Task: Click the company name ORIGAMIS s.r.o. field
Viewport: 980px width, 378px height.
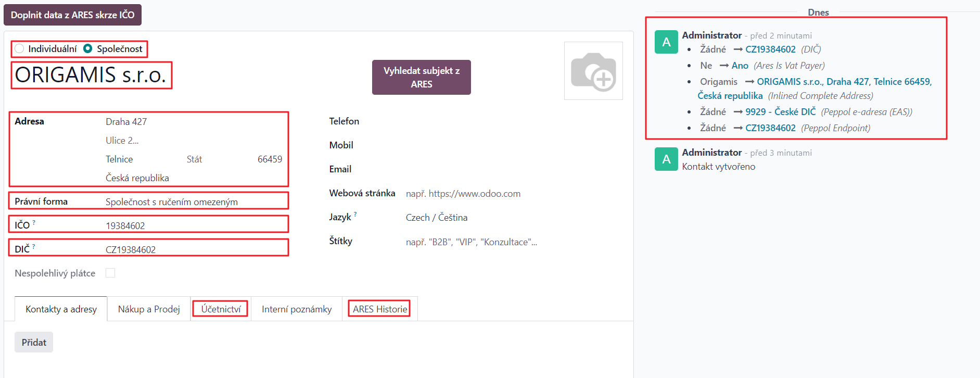Action: (x=92, y=75)
